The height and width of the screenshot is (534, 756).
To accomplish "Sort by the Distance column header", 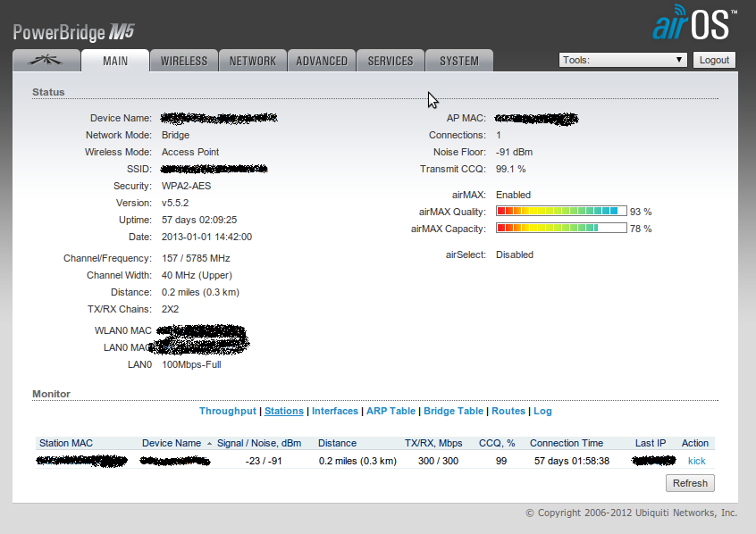I will (x=338, y=444).
